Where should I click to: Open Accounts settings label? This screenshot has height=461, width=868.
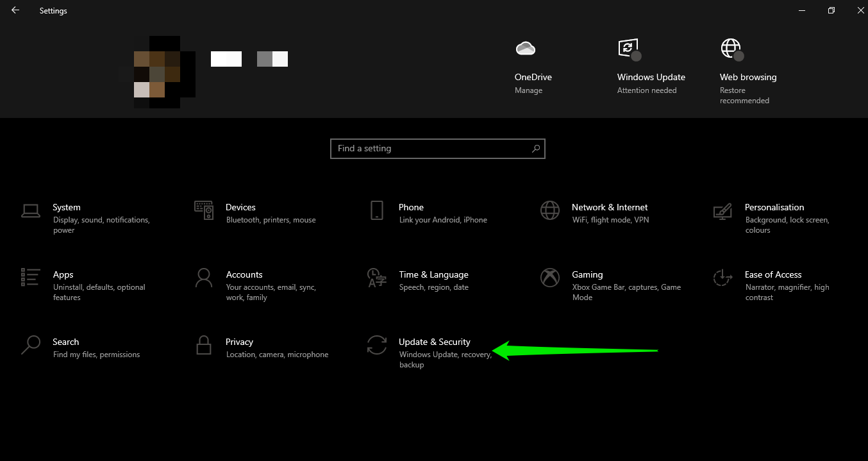point(244,274)
